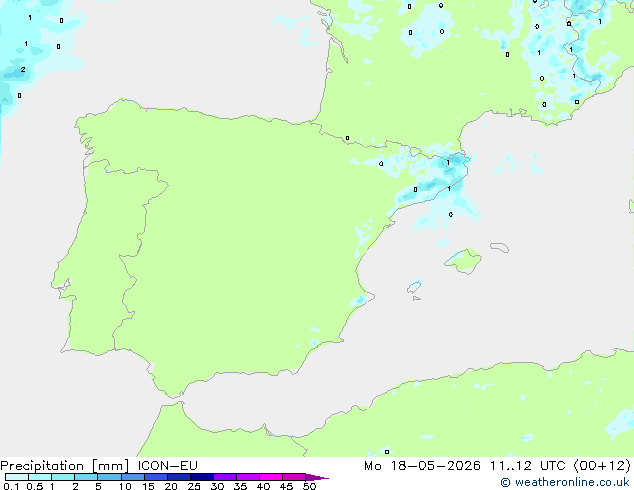Click the '35' legend scale label

coord(240,486)
